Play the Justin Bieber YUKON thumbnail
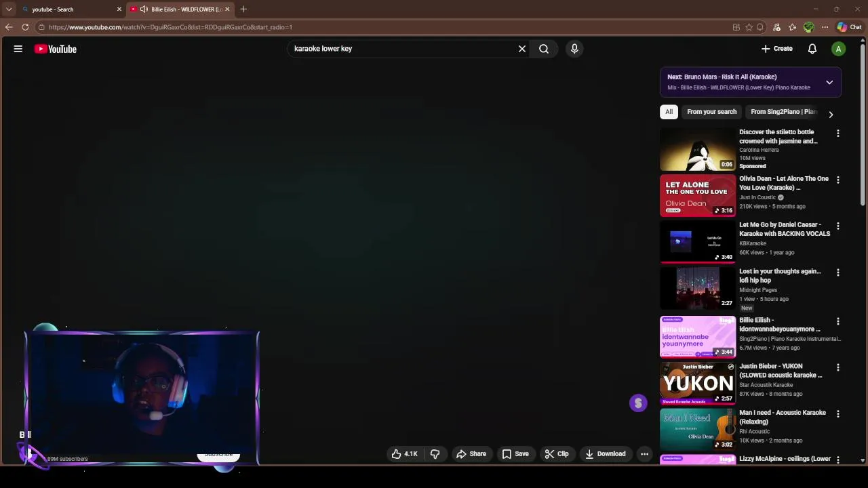868x488 pixels. (698, 383)
